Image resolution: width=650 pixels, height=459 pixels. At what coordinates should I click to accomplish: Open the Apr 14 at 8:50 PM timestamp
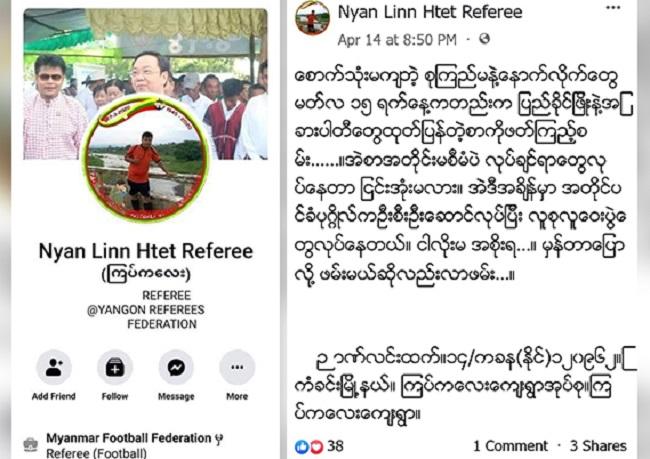point(397,40)
